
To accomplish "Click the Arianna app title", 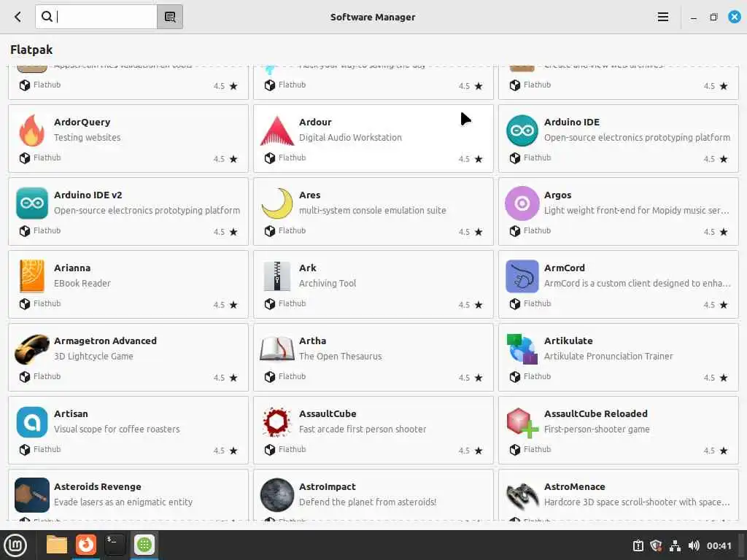I will 72,268.
